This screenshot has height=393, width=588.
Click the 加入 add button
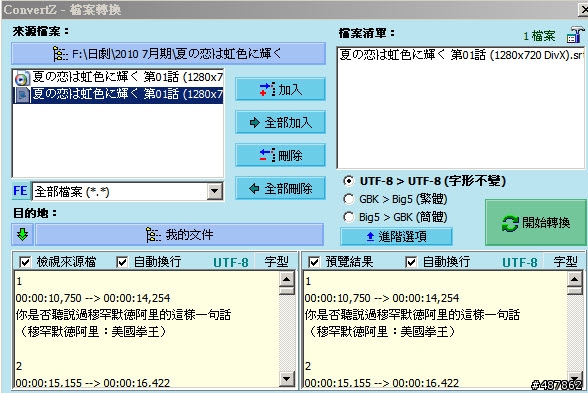pyautogui.click(x=280, y=90)
